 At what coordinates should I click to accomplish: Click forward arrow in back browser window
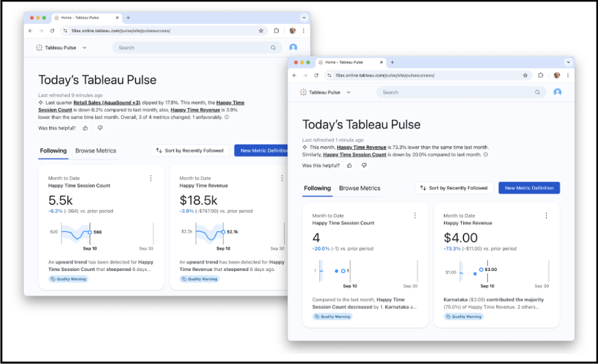[41, 31]
